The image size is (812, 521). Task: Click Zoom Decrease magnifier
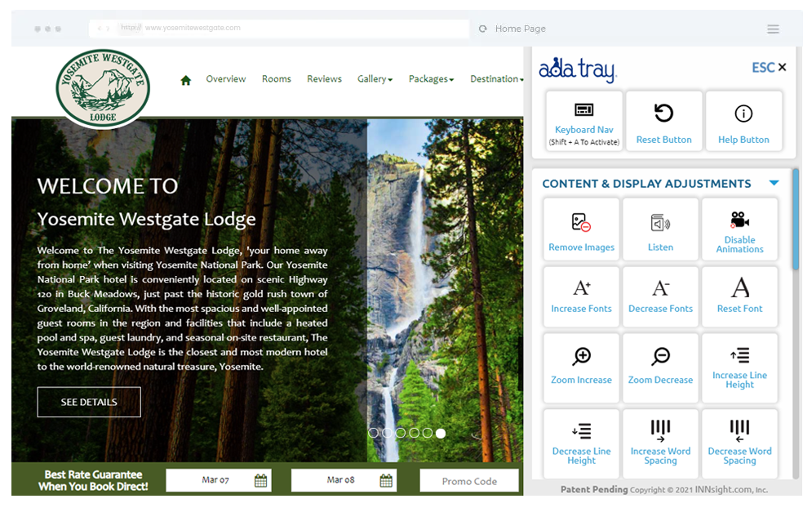[660, 356]
